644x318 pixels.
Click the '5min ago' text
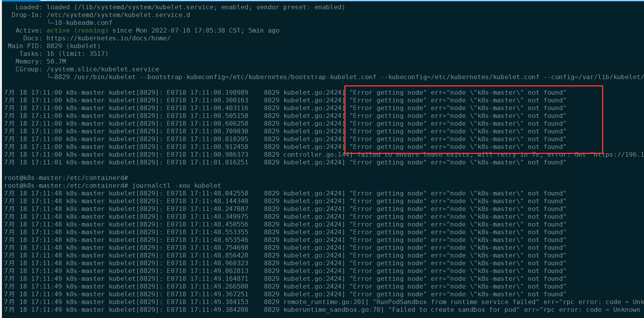point(264,30)
